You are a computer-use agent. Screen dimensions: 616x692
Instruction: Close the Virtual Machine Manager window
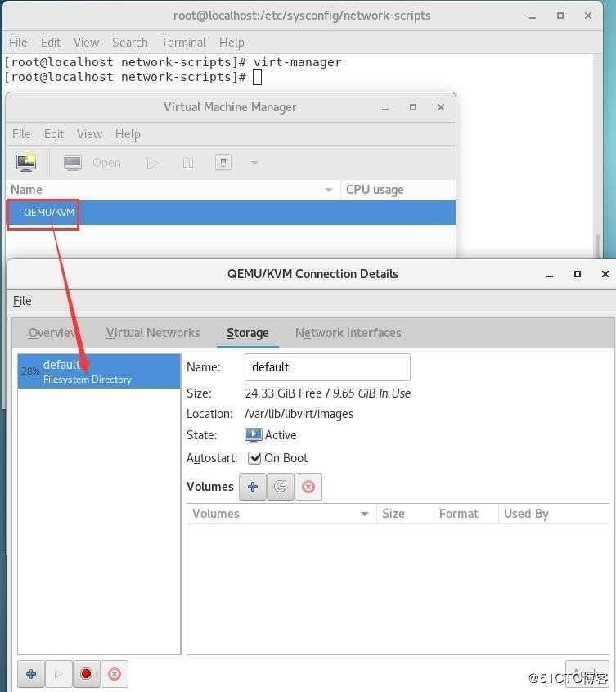441,107
